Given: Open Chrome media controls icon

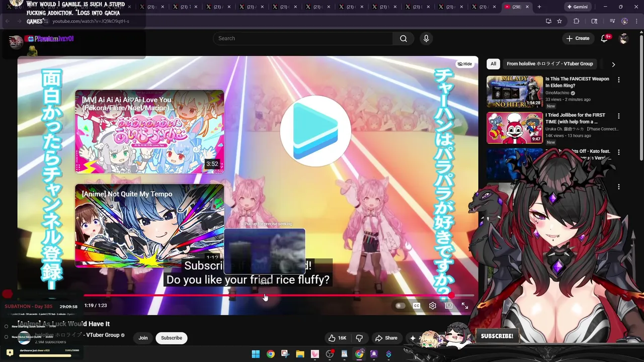Looking at the screenshot, I should (x=612, y=21).
